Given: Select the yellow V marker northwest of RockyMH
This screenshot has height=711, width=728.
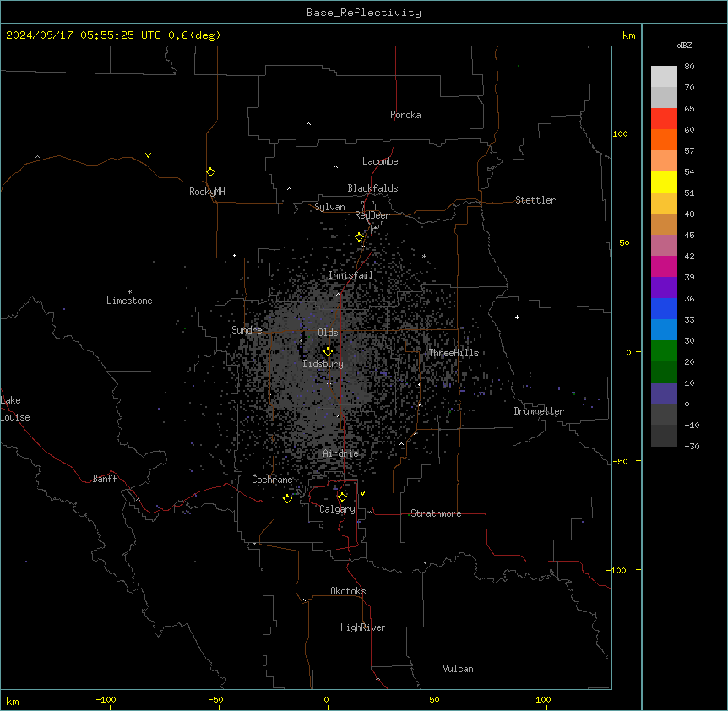Looking at the screenshot, I should pyautogui.click(x=148, y=155).
